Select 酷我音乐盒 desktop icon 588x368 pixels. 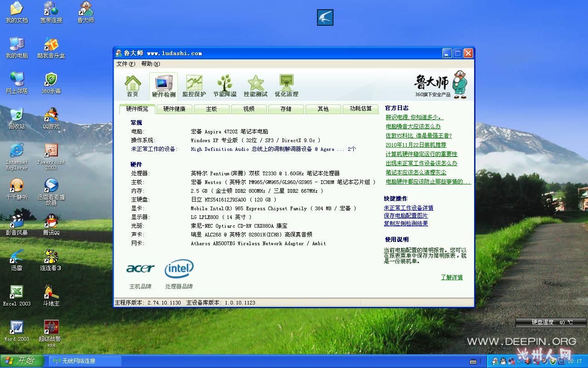click(x=51, y=48)
